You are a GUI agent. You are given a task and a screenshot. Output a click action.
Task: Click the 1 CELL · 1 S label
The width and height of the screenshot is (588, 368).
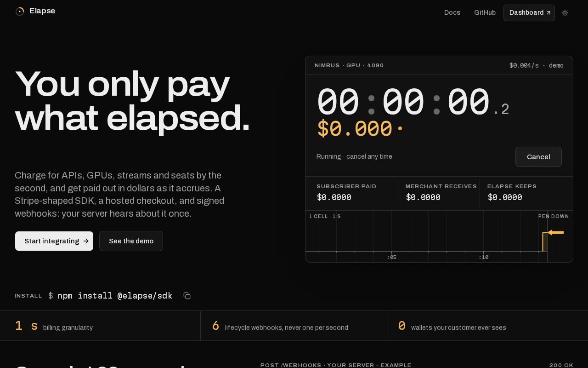click(325, 216)
